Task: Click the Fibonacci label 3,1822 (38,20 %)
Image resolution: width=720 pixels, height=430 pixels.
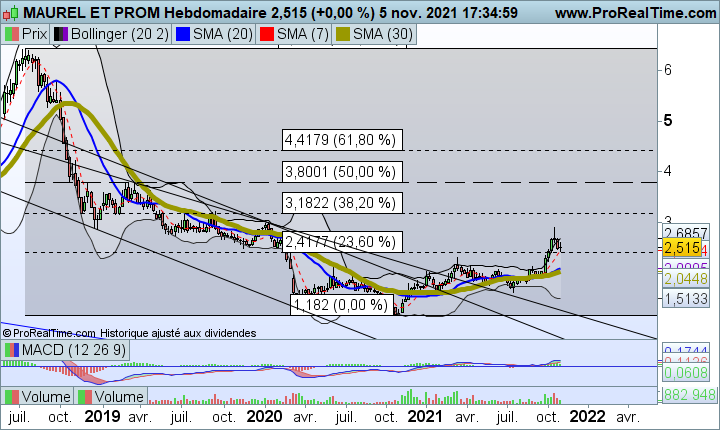Action: pos(342,203)
